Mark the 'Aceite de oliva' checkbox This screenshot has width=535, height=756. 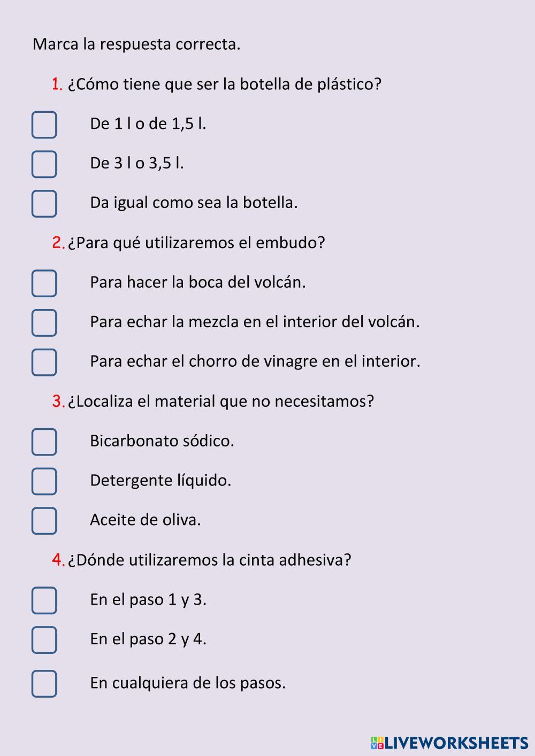(x=44, y=521)
